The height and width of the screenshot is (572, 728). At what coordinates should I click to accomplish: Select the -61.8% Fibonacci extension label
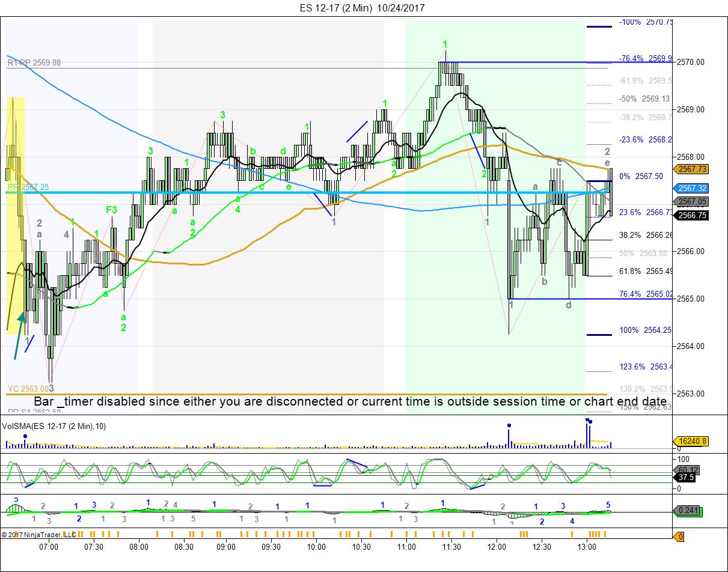(x=646, y=81)
